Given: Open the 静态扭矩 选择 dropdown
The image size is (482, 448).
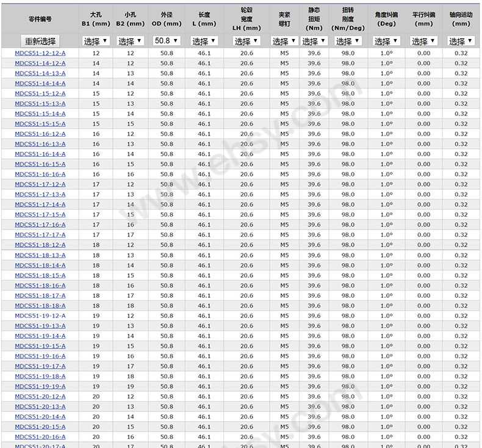Looking at the screenshot, I should [x=314, y=41].
